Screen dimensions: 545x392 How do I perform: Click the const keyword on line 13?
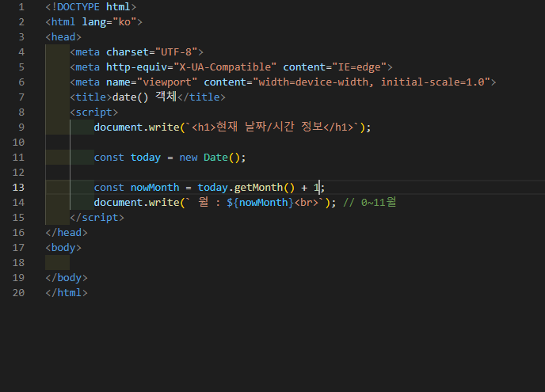(109, 188)
